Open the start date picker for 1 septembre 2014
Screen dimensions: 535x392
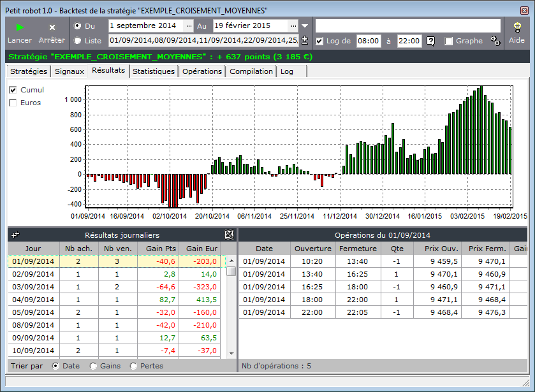pyautogui.click(x=188, y=26)
